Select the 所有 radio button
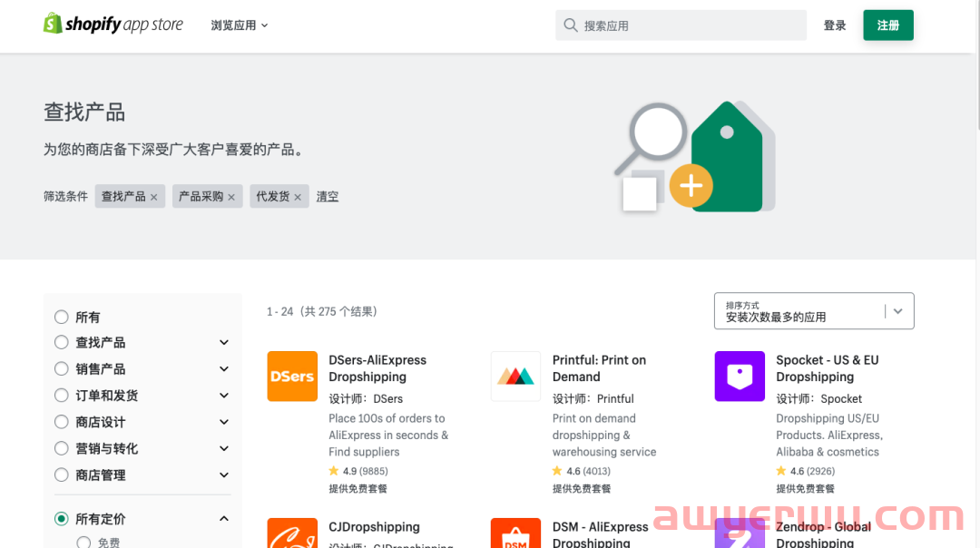 click(x=62, y=318)
